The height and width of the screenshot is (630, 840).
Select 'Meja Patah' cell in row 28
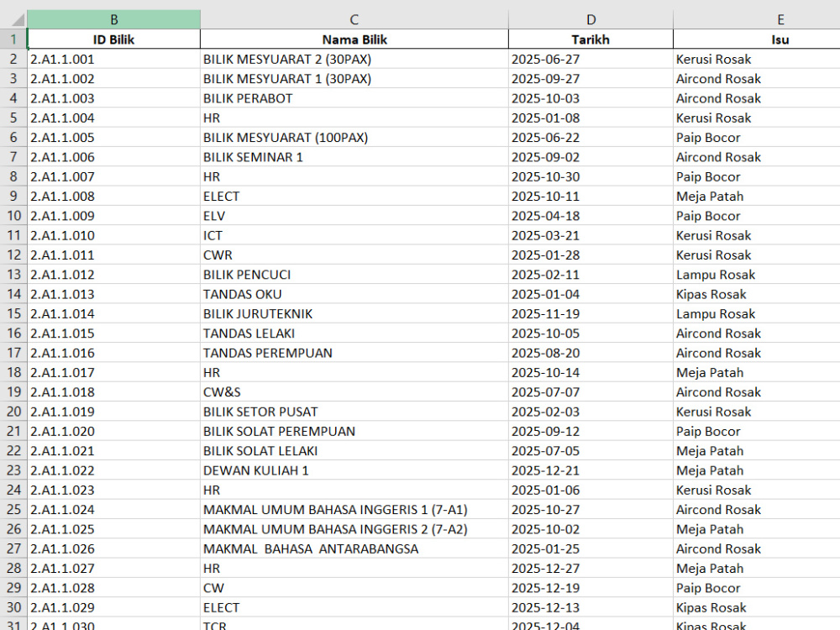pyautogui.click(x=757, y=569)
